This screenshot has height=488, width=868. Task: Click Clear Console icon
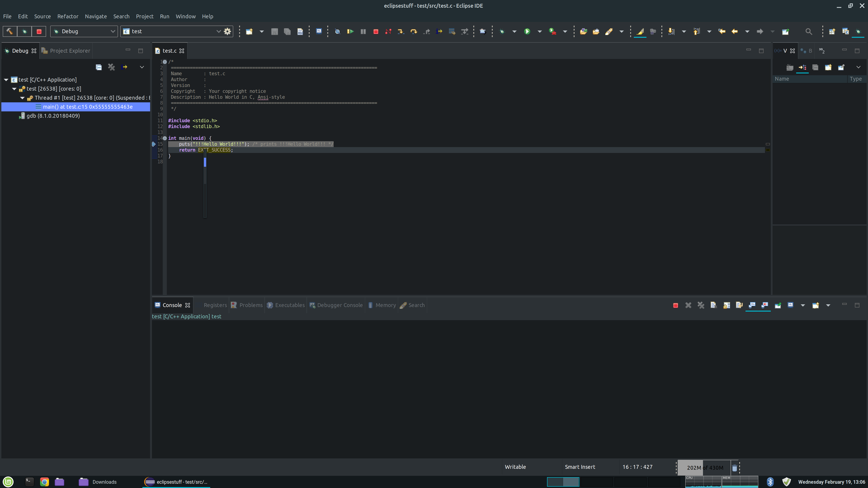[x=714, y=305]
